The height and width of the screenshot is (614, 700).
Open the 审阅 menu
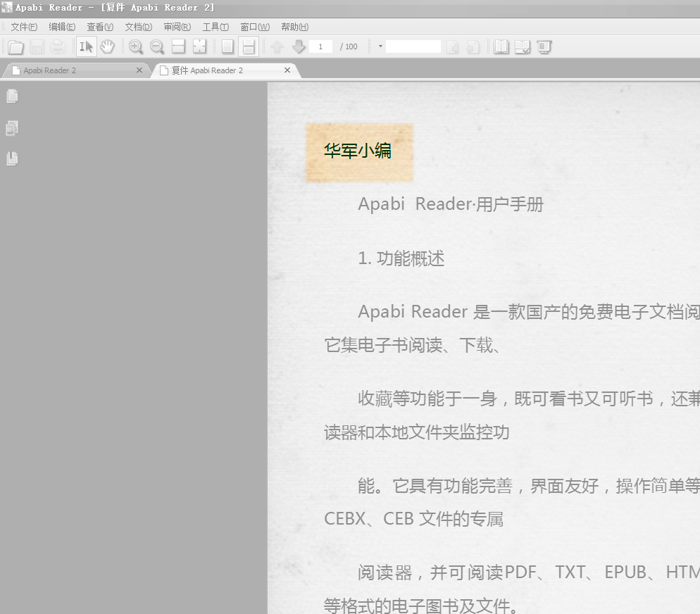177,27
